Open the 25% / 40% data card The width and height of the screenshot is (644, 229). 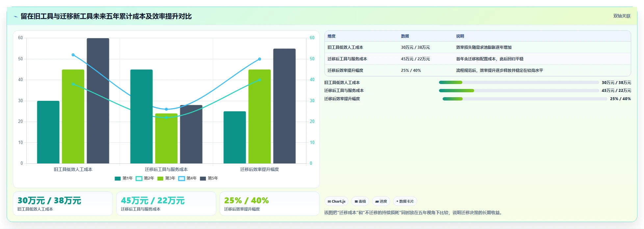click(x=270, y=204)
